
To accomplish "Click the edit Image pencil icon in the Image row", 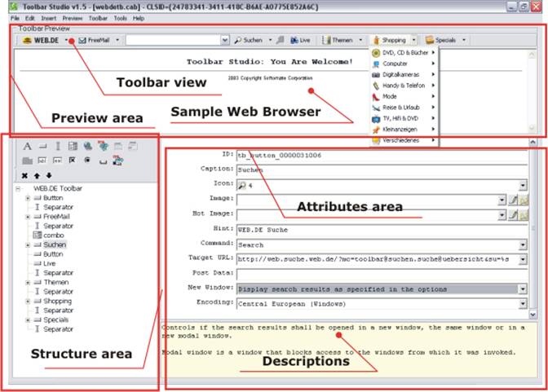I will 513,200.
